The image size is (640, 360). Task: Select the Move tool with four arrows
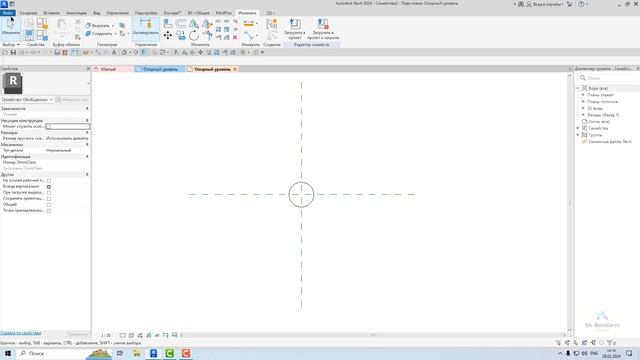(168, 36)
